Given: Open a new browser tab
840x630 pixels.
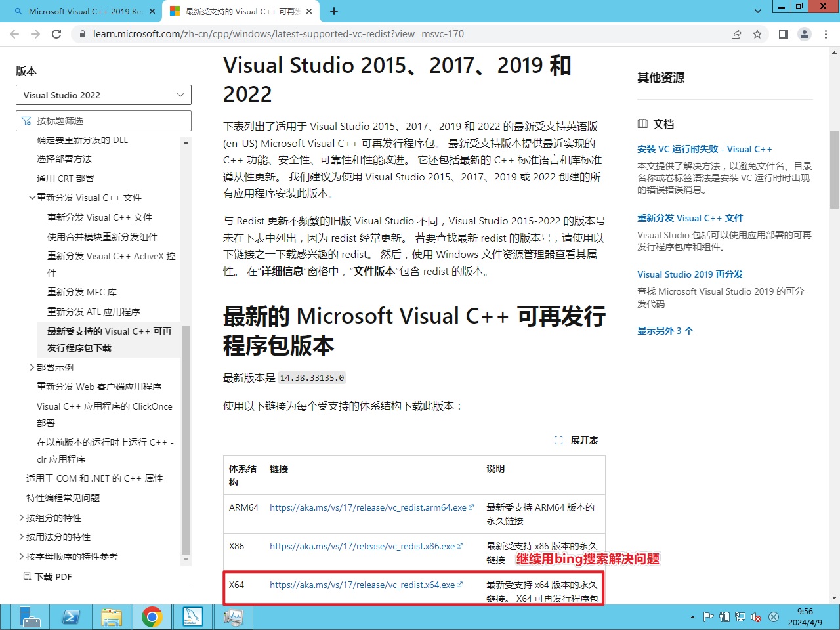Looking at the screenshot, I should tap(334, 11).
